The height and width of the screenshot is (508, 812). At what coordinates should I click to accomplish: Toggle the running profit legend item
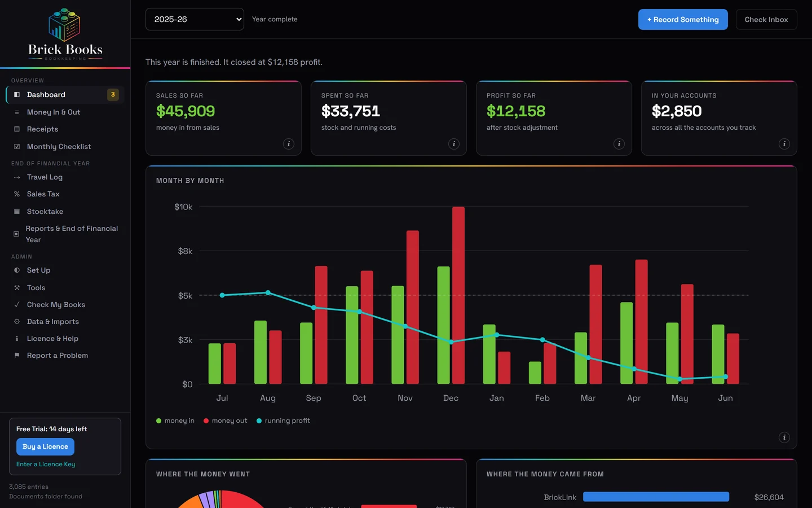click(x=283, y=421)
